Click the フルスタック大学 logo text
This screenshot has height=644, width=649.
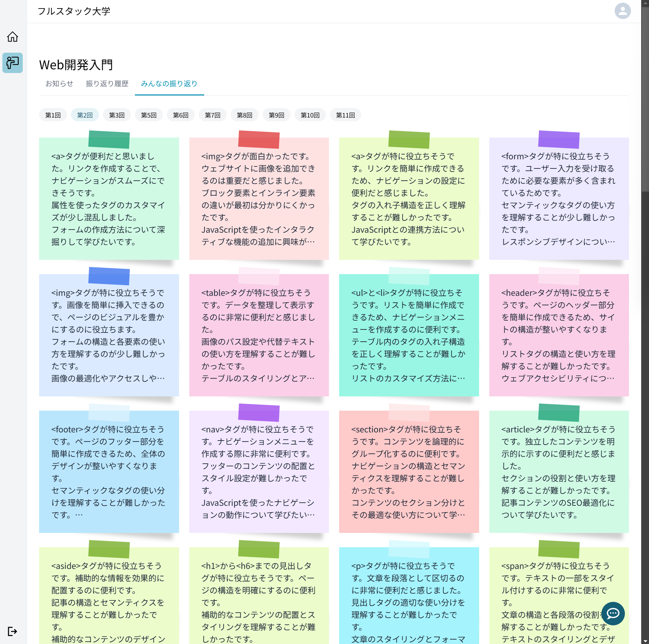pos(74,11)
